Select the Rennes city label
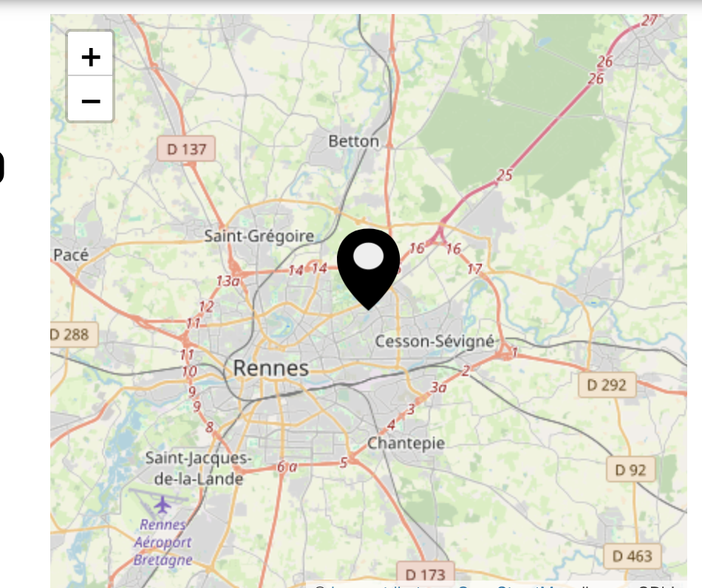 pyautogui.click(x=271, y=369)
